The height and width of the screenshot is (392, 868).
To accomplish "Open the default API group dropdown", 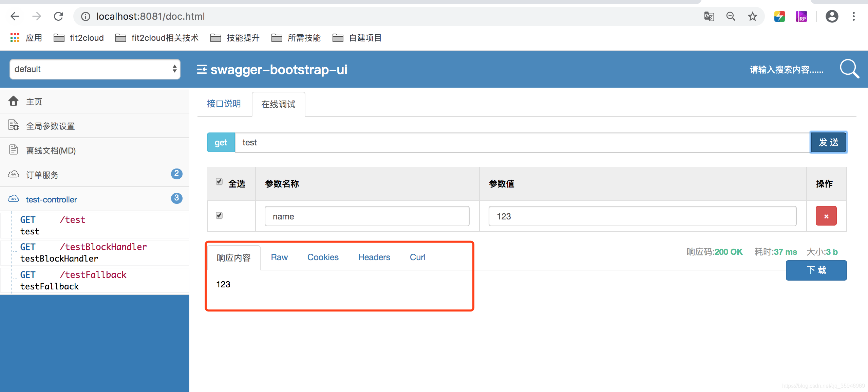I will click(95, 69).
